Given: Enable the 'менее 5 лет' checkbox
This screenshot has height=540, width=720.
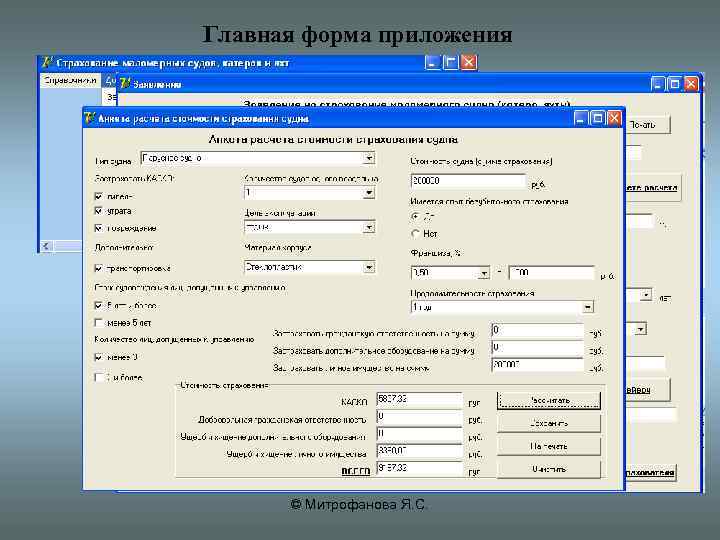Looking at the screenshot, I should [98, 323].
